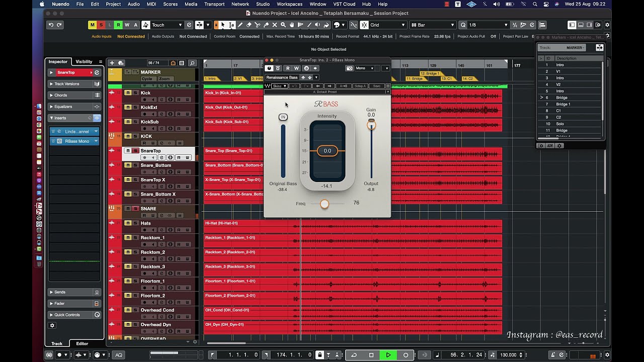Click previous preset arrow in RBass toolbar
The width and height of the screenshot is (644, 362).
pos(318,86)
